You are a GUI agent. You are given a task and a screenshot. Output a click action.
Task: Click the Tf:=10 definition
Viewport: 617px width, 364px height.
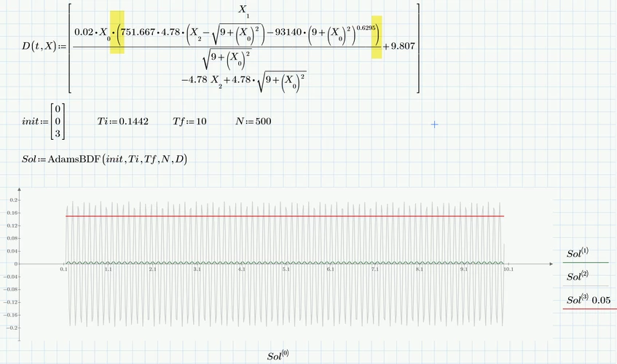[189, 122]
